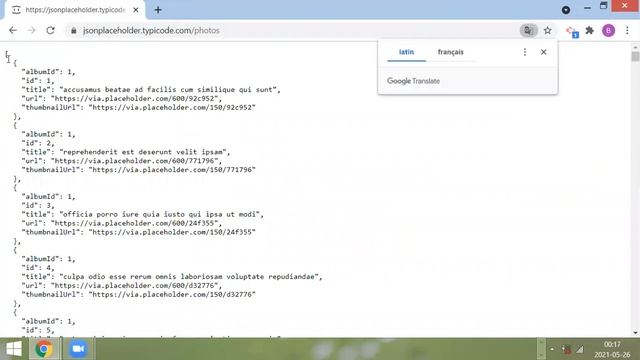Click thumbnailUrl text ending 150/24f355
This screenshot has height=360, width=640.
tap(172, 232)
